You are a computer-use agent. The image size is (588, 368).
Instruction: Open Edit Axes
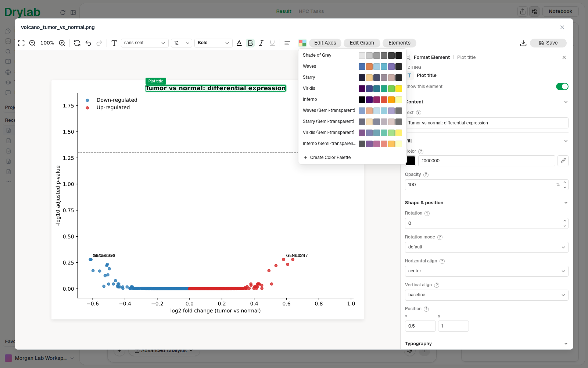point(325,43)
